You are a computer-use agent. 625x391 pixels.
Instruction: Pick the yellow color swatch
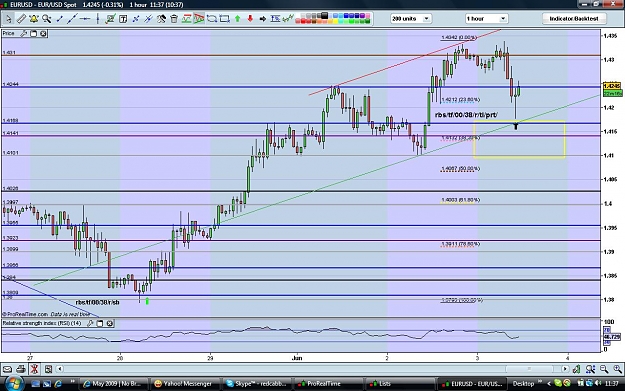click(336, 22)
